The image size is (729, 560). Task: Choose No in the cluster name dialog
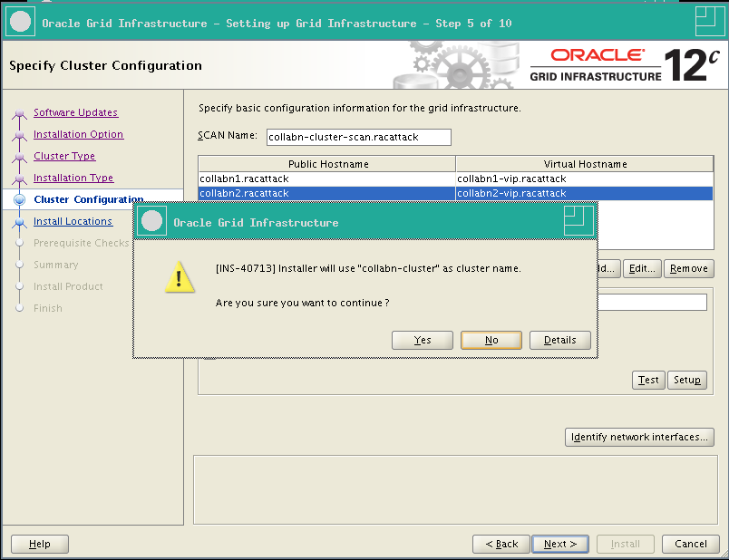point(491,340)
